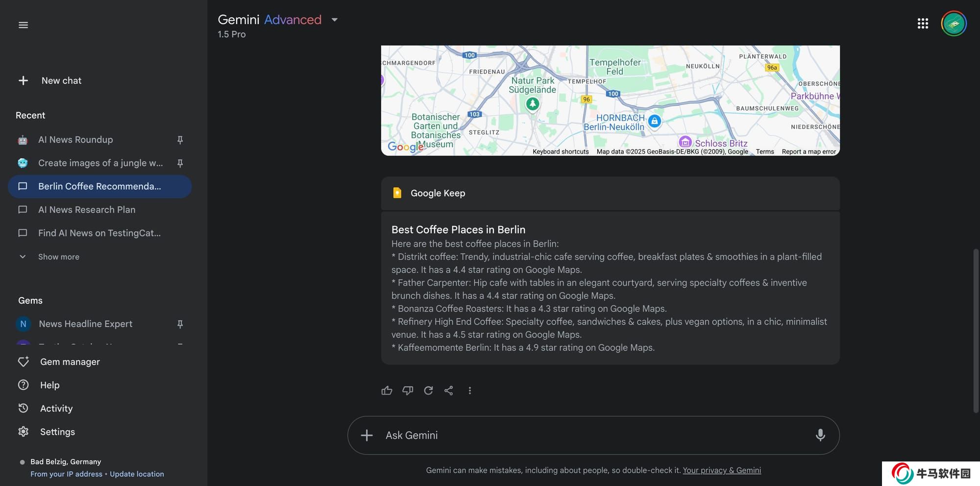
Task: Click in the Ask Gemini input field
Action: tap(588, 435)
